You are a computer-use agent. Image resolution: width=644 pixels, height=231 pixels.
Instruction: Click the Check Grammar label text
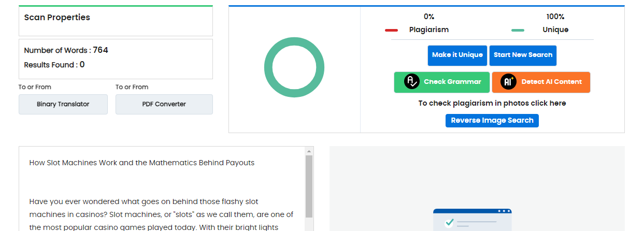click(452, 82)
